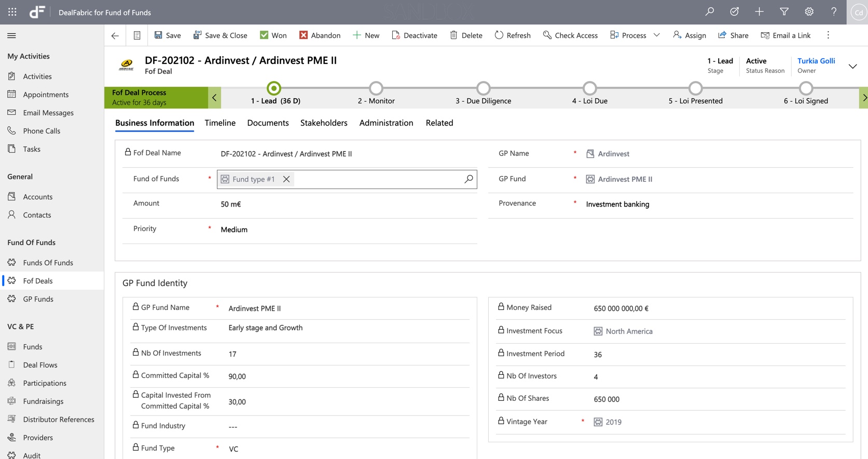Open owner Turkia Golli link
Screen dimensions: 868x459
tap(816, 61)
